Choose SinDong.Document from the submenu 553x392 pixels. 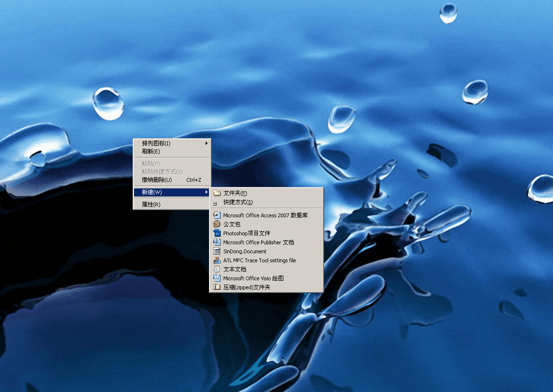267,251
